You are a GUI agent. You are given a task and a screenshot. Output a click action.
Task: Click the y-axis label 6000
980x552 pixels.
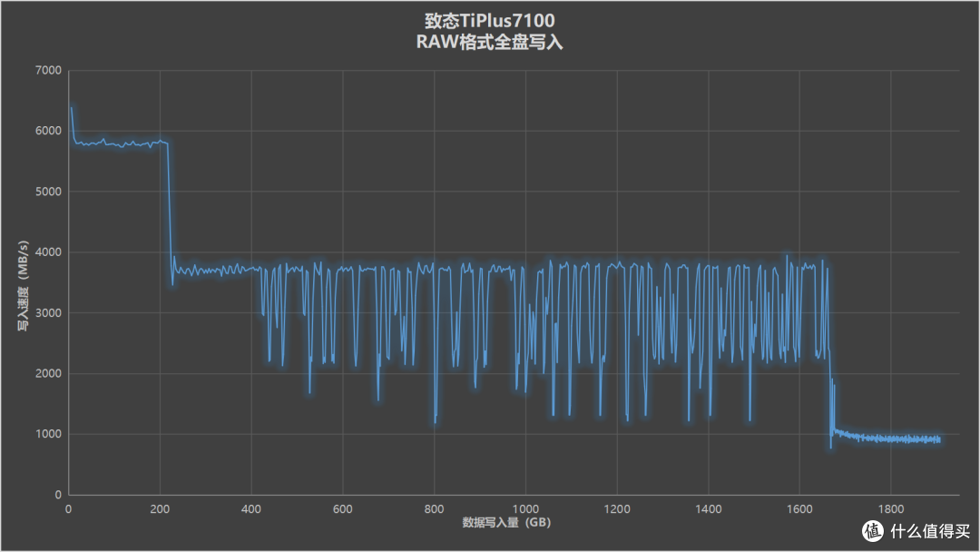(x=48, y=132)
